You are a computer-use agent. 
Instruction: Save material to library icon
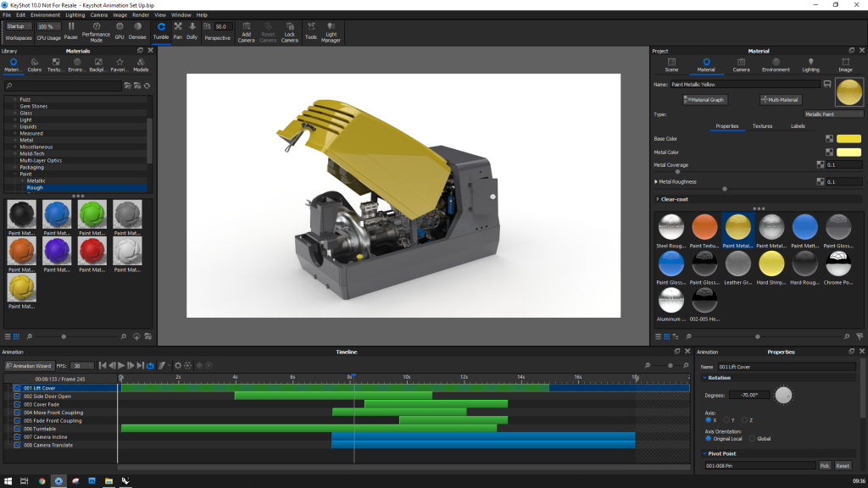pyautogui.click(x=827, y=84)
